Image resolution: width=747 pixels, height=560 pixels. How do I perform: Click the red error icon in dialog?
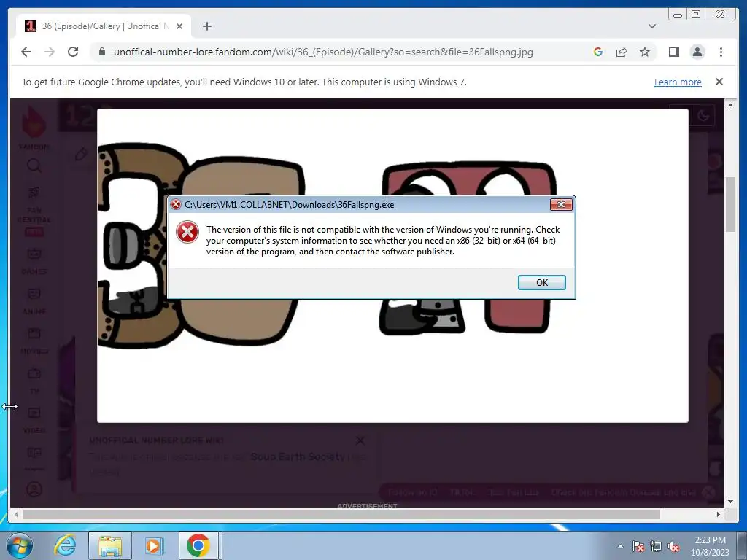point(187,233)
